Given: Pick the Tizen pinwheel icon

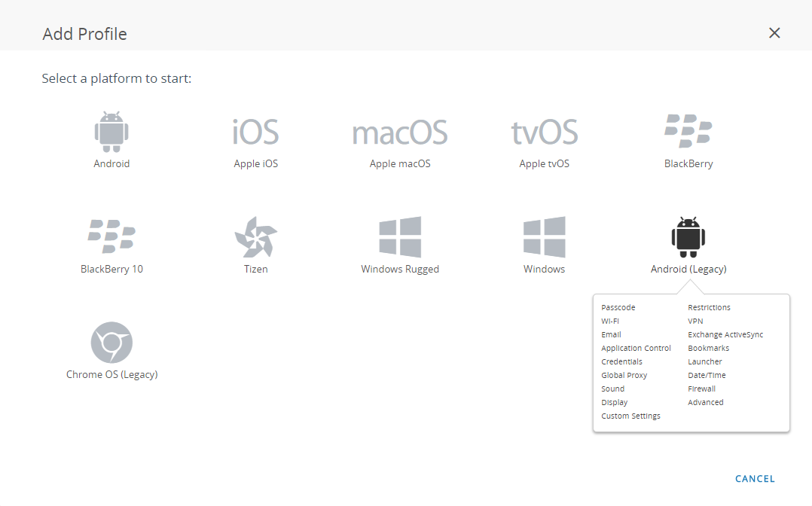Looking at the screenshot, I should coord(256,236).
